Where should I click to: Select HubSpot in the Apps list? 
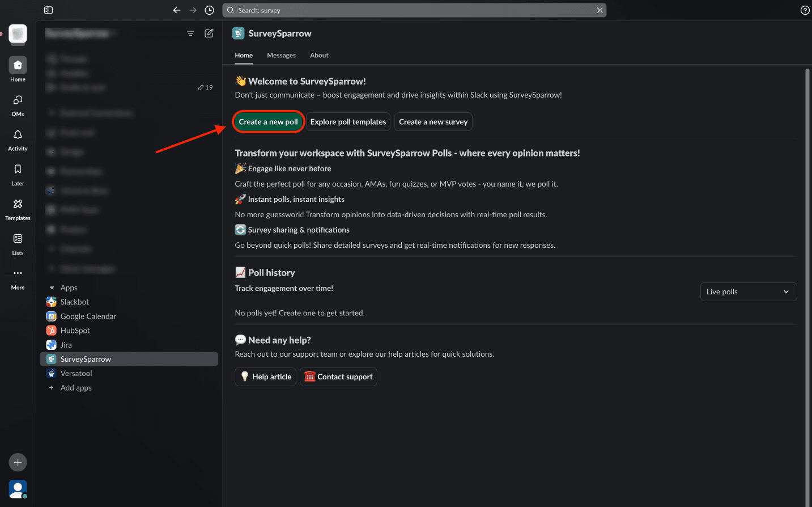(x=75, y=331)
